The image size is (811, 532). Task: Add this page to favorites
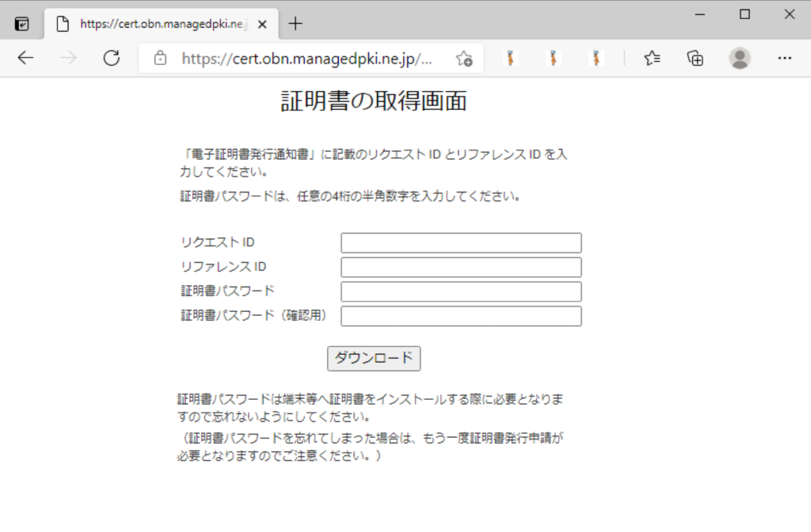[464, 58]
